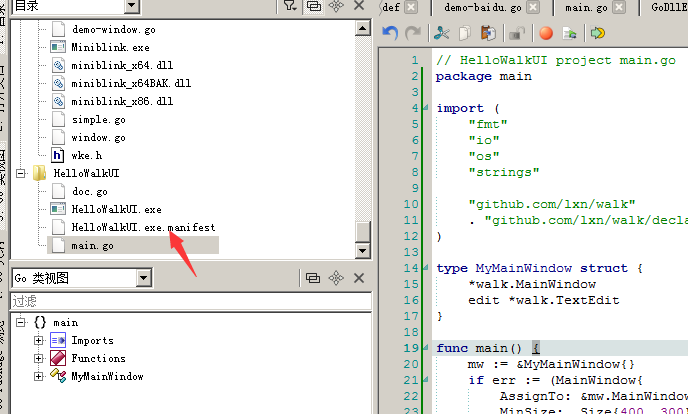Select main.go in the file tree
The image size is (688, 414).
[93, 245]
